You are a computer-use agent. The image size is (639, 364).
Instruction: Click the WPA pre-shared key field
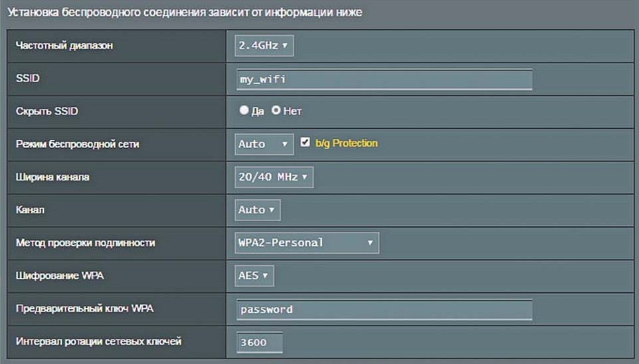coord(384,310)
